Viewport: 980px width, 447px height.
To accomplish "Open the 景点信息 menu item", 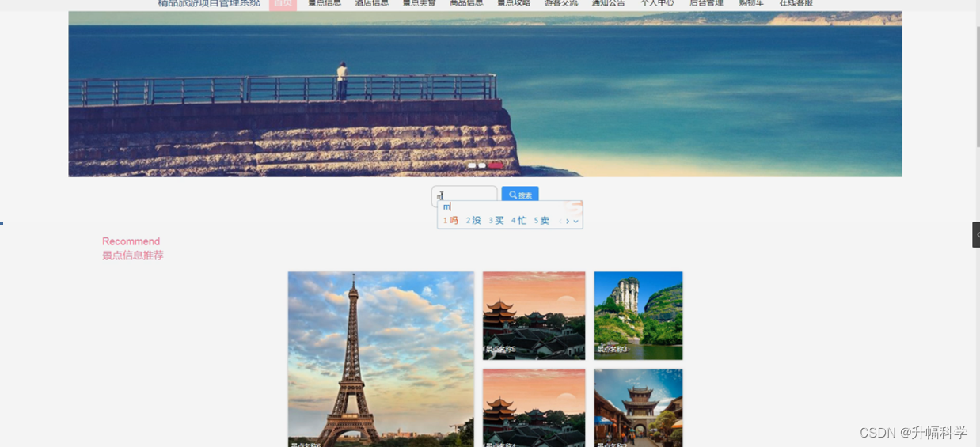I will [325, 3].
